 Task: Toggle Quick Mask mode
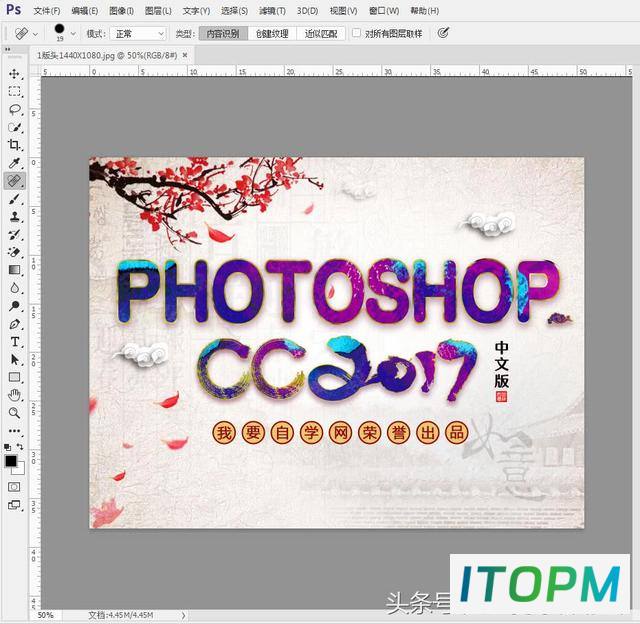14,487
